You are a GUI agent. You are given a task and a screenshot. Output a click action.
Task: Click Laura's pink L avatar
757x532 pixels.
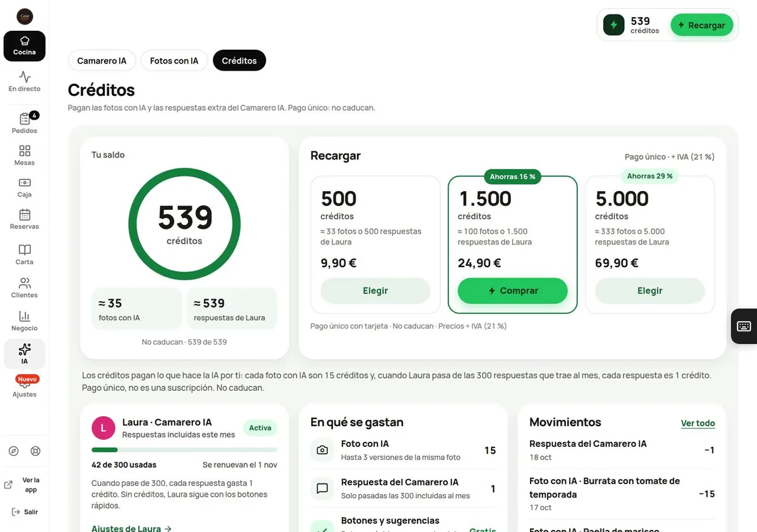pos(103,428)
